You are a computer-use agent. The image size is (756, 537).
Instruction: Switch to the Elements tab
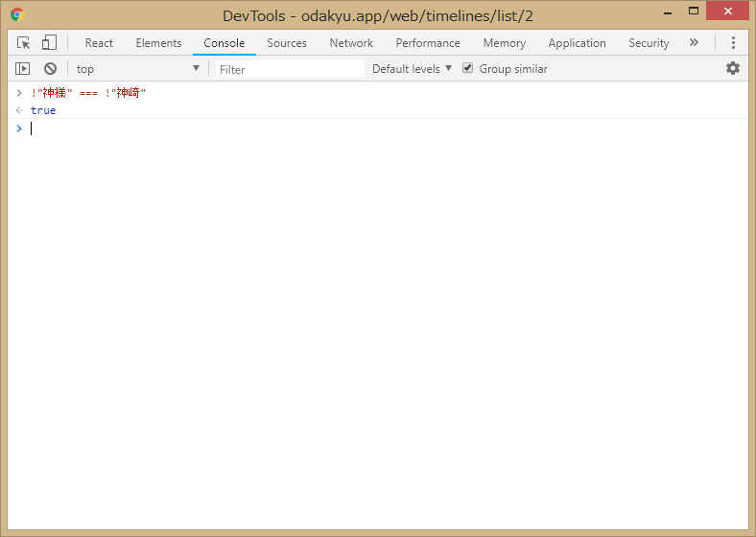(158, 43)
